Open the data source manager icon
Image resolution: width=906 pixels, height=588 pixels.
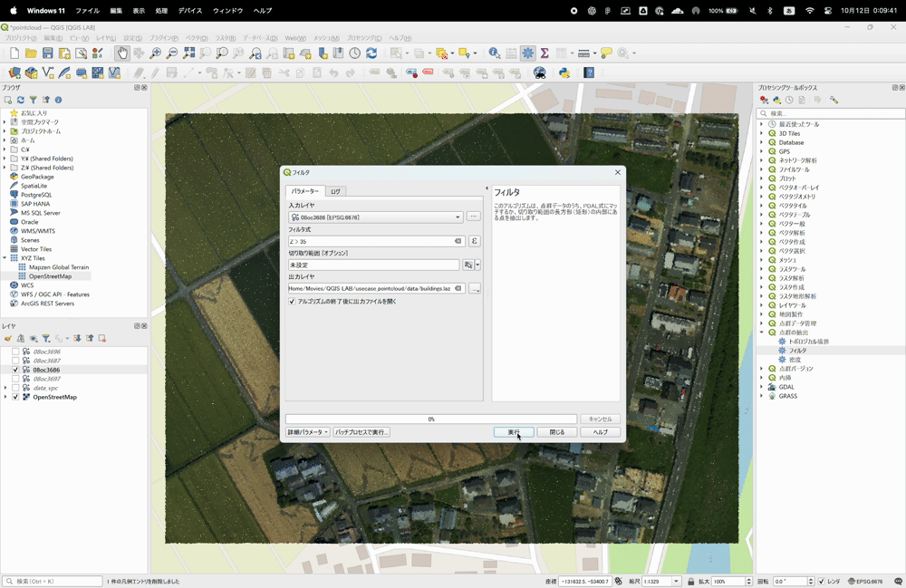tap(14, 72)
